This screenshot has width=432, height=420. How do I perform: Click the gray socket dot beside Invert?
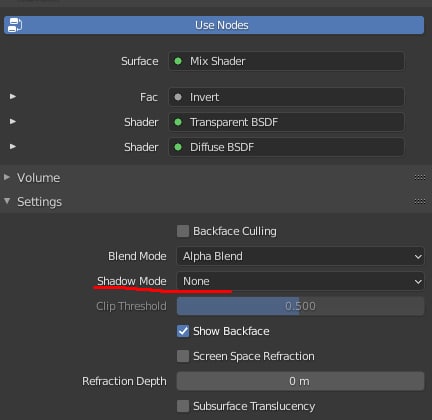[x=178, y=97]
